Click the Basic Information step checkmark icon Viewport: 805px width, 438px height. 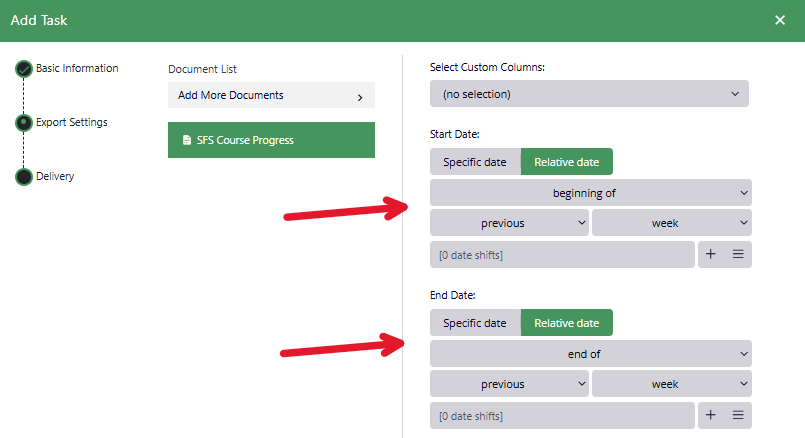coord(24,69)
